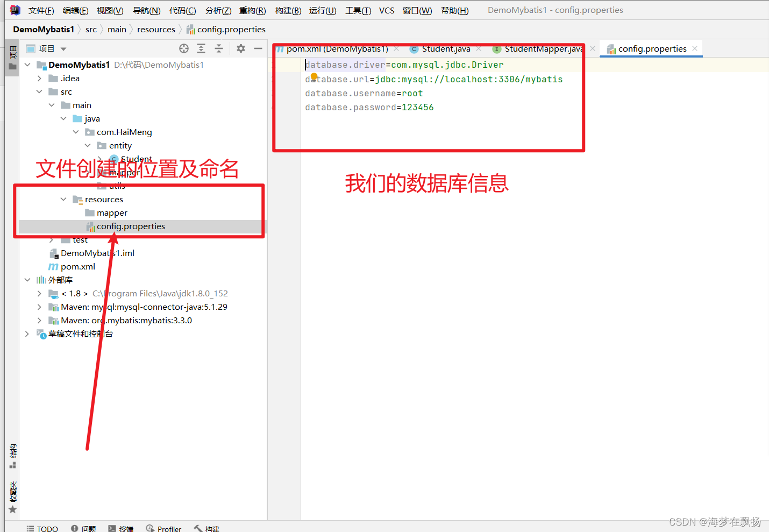
Task: Select the entity package in tree
Action: point(115,145)
